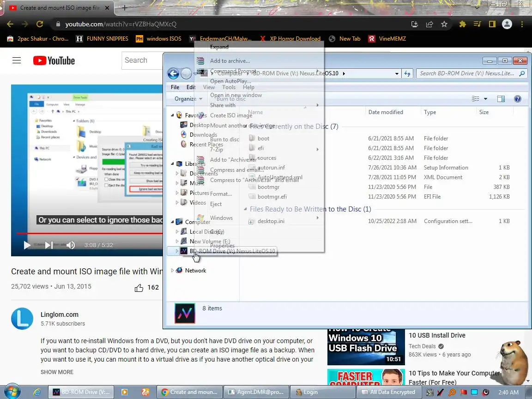Toggle Chrome side panel icon
Screen dimensions: 532x399
pos(492,24)
